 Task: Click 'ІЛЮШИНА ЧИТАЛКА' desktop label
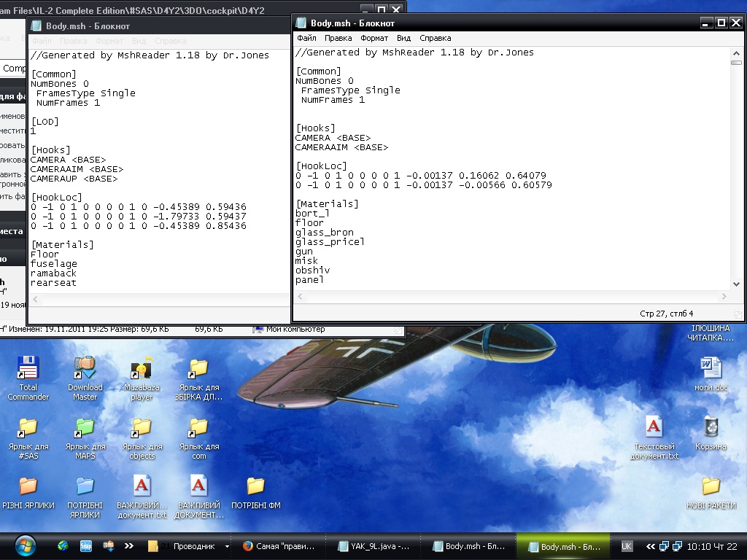(711, 332)
